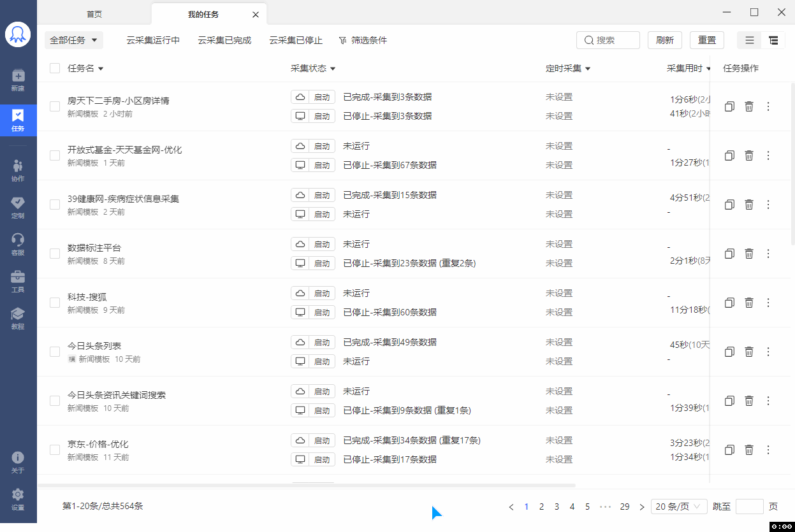The width and height of the screenshot is (795, 532).
Task: Open 教程 tutorials in the sidebar
Action: (x=18, y=319)
